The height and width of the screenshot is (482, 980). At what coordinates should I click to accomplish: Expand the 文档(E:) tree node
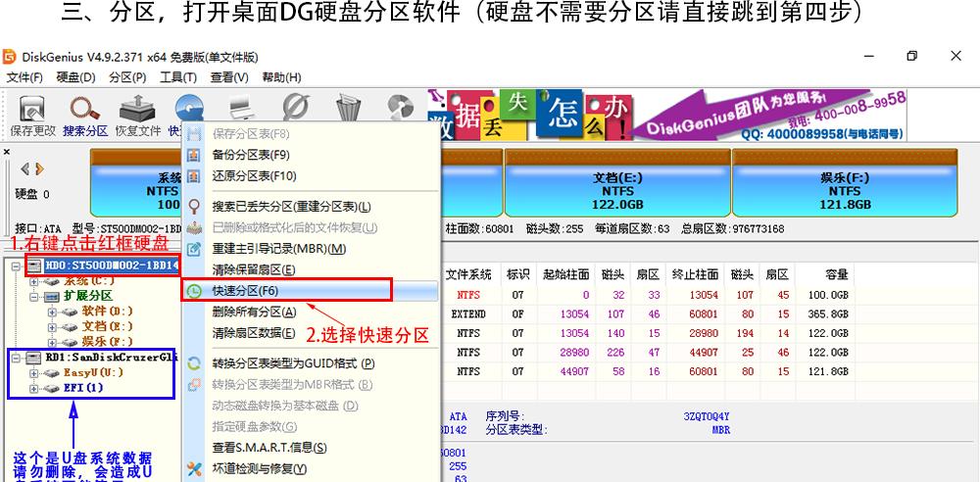53,326
